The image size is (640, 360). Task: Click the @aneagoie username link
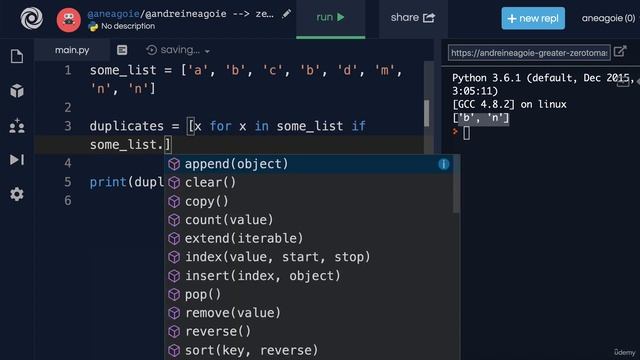click(113, 14)
